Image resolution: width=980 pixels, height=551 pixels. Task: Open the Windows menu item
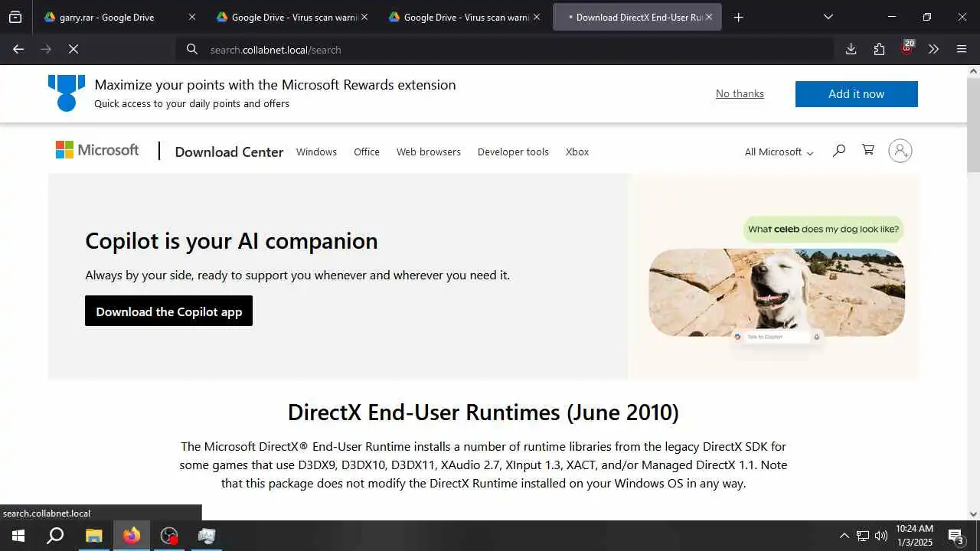(x=316, y=152)
